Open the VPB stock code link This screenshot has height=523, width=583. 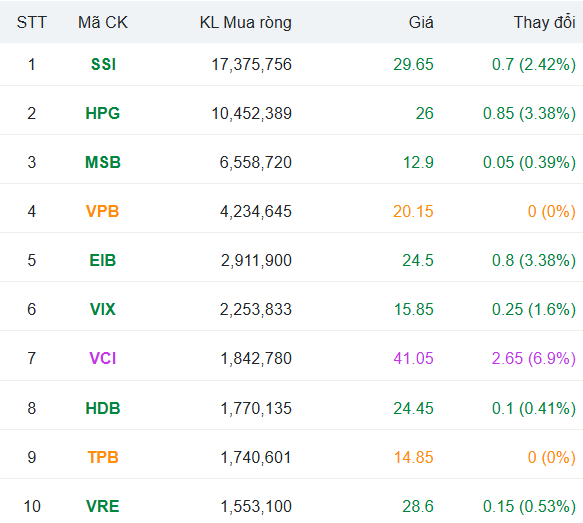pyautogui.click(x=102, y=212)
